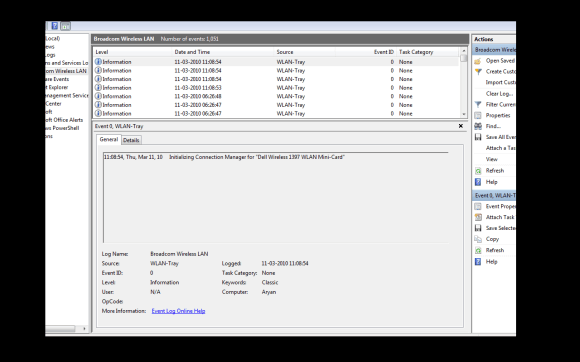The height and width of the screenshot is (362, 580).
Task: Select the Key Management Service node
Action: [67, 95]
